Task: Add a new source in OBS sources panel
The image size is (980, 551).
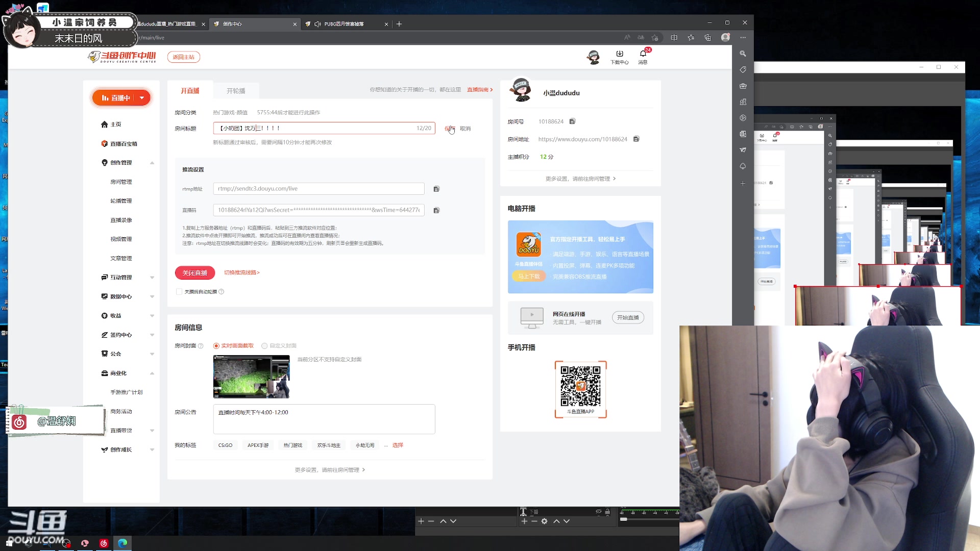Action: [x=524, y=521]
